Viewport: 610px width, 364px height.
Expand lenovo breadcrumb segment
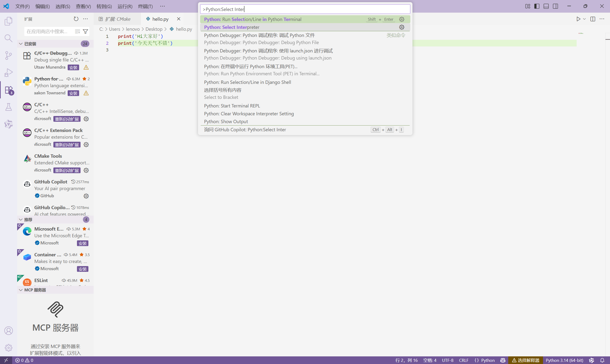[x=133, y=29]
